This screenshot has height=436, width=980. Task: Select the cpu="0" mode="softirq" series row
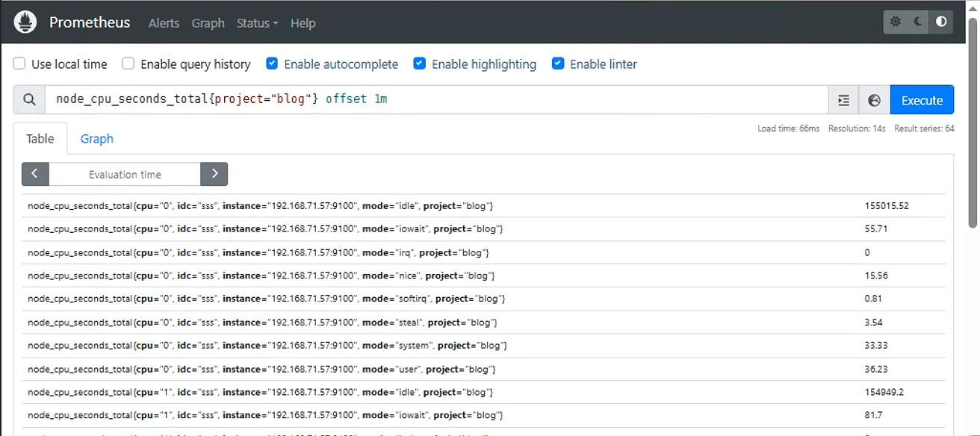click(x=483, y=299)
